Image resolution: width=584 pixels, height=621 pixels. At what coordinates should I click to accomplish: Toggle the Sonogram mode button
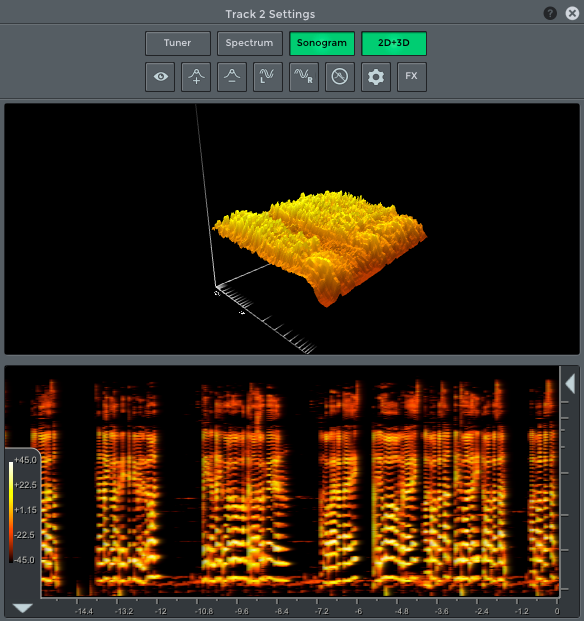[x=322, y=43]
